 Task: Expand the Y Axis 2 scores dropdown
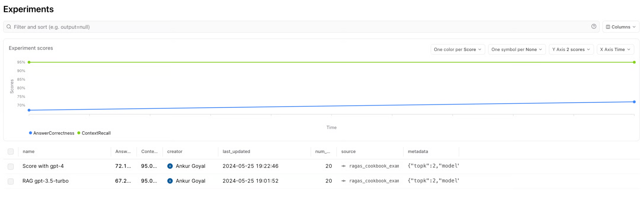(x=571, y=49)
